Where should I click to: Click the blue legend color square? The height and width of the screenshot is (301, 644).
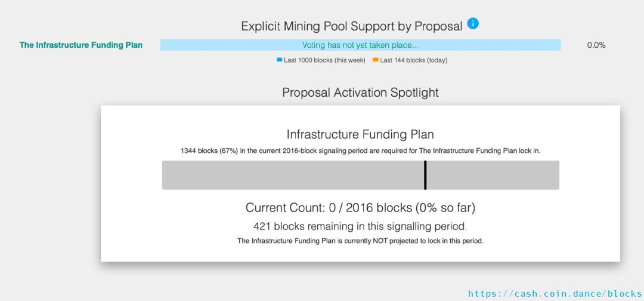[279, 60]
